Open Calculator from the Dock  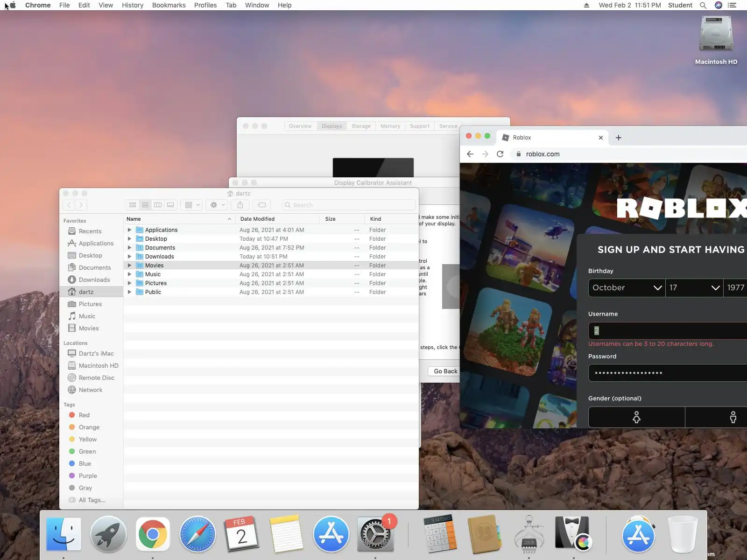coord(439,534)
